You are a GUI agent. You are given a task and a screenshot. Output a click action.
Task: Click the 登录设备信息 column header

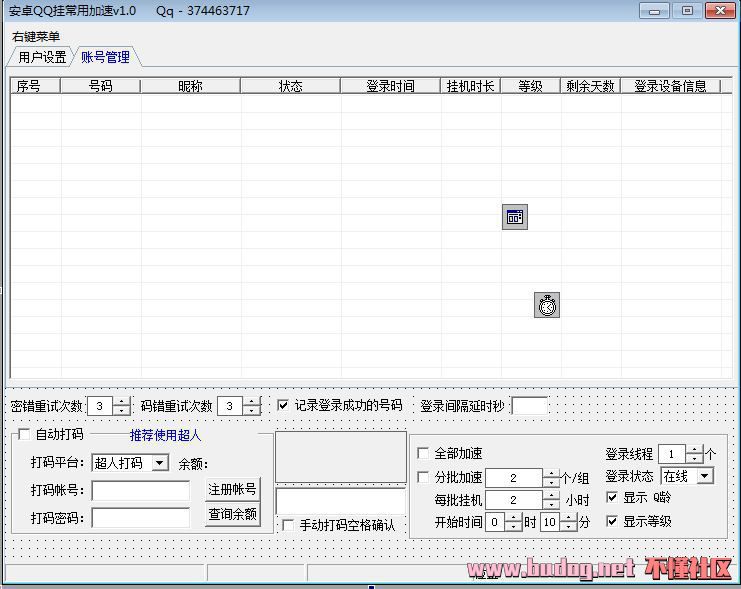[x=670, y=86]
